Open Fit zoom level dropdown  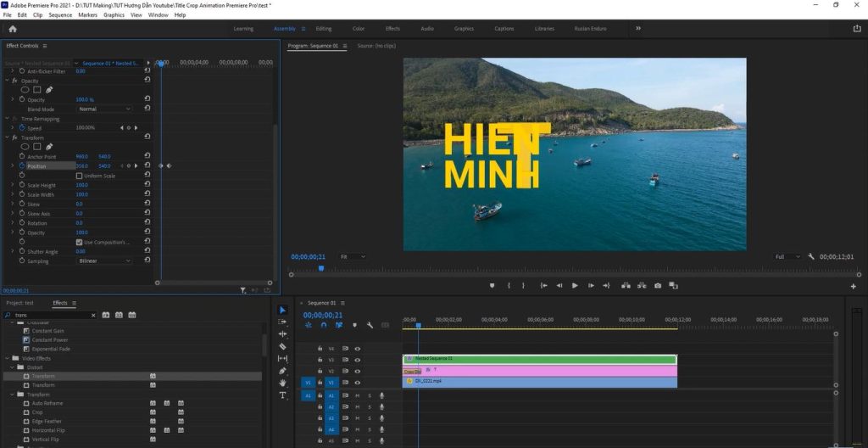352,257
